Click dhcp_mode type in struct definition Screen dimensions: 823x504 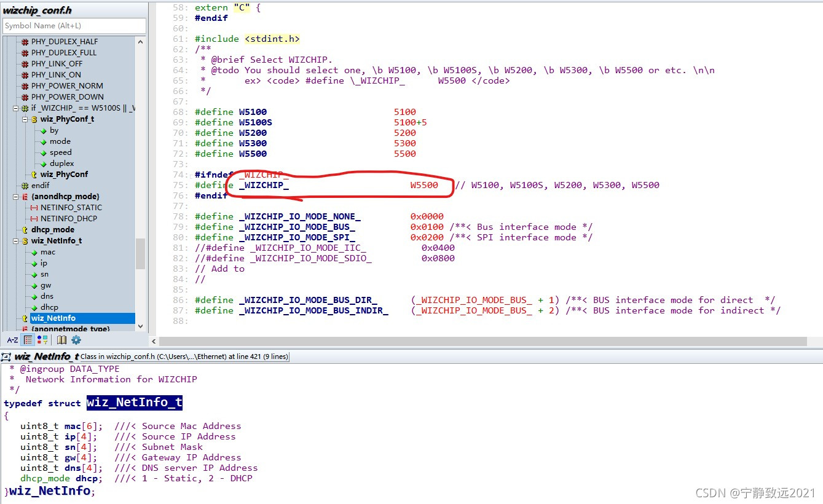tap(45, 478)
